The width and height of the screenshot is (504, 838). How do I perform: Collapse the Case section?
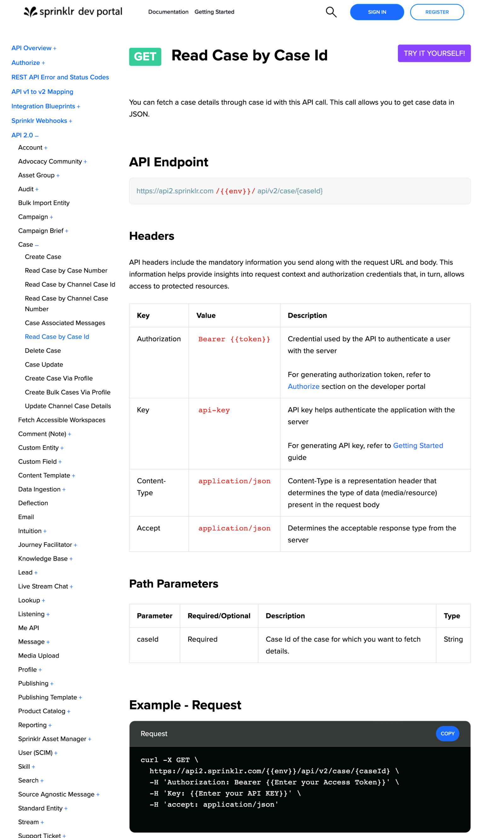pos(37,244)
